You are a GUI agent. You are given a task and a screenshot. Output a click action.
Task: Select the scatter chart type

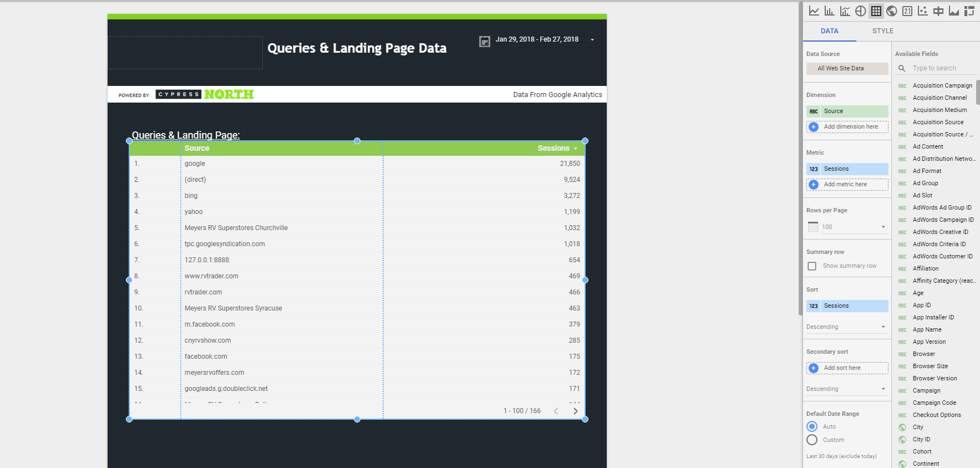click(x=923, y=11)
